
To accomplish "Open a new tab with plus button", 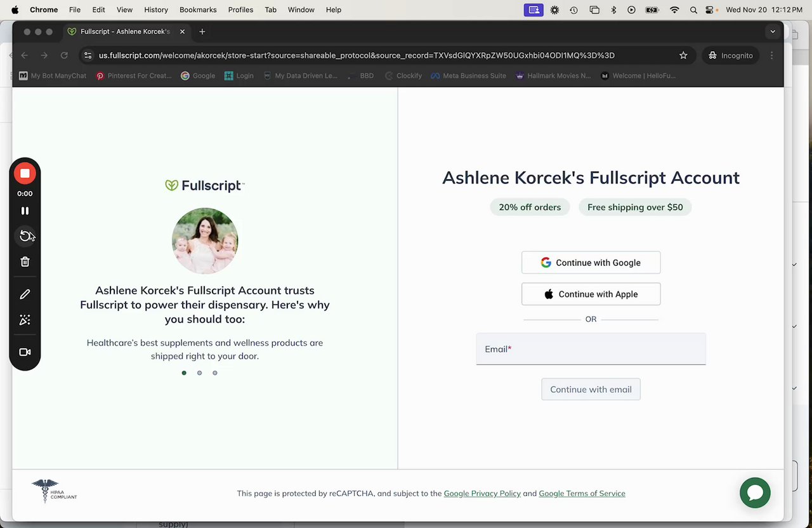I will (x=202, y=32).
